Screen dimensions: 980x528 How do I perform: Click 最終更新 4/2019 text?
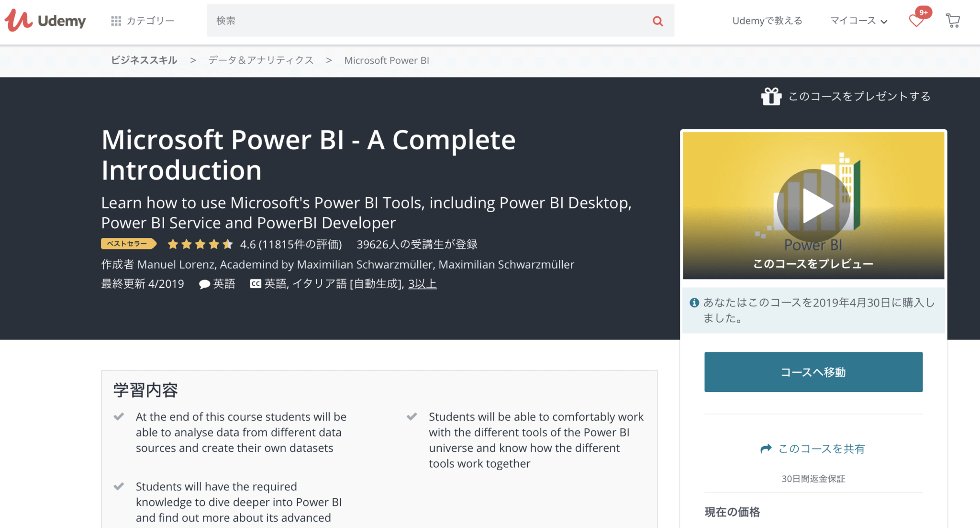pyautogui.click(x=143, y=284)
